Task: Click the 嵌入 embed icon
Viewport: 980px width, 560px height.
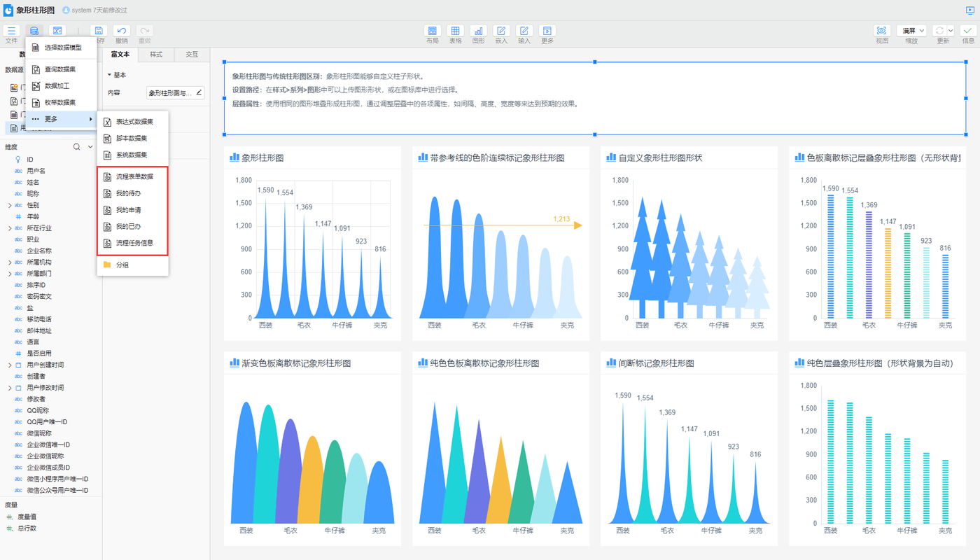Action: 501,31
